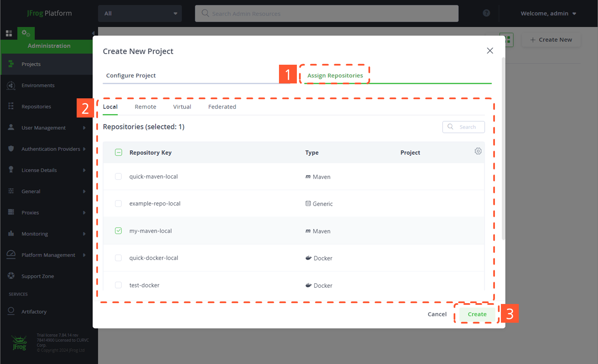The height and width of the screenshot is (364, 598).
Task: Uncheck the my-maven-local repository checkbox
Action: pos(118,231)
